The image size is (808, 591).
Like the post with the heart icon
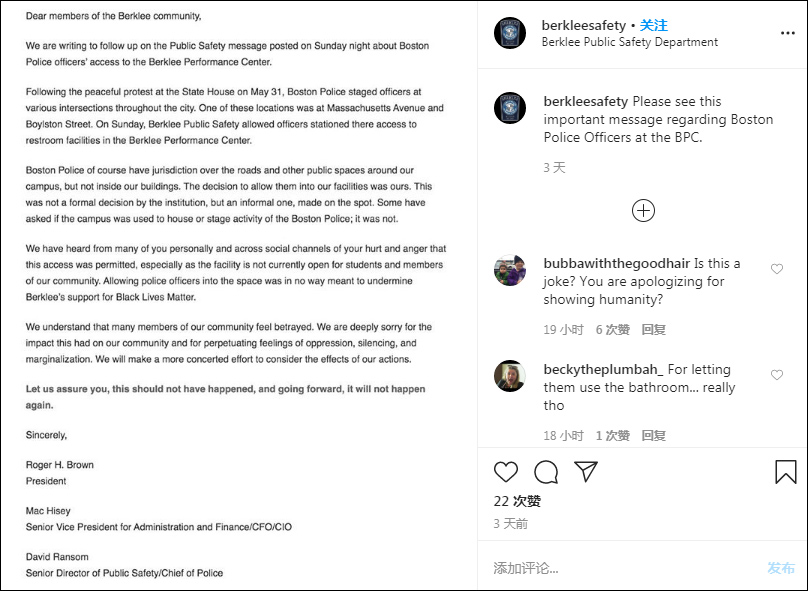pyautogui.click(x=506, y=472)
